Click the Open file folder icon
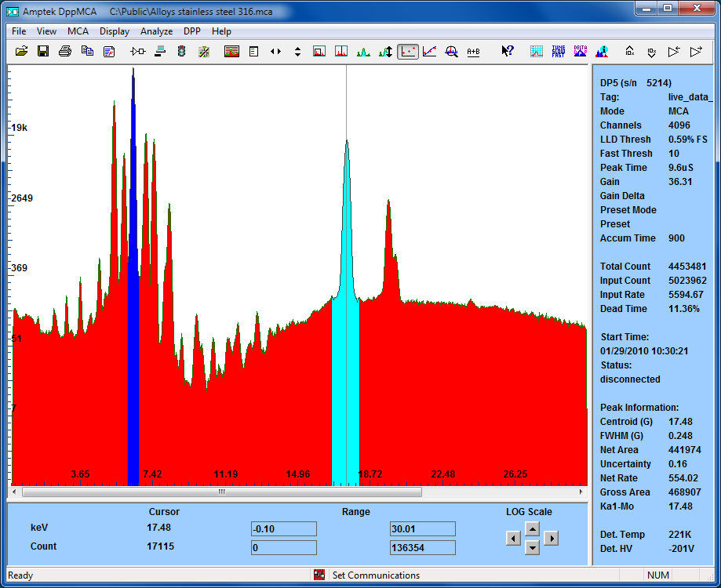721x588 pixels. pos(21,51)
